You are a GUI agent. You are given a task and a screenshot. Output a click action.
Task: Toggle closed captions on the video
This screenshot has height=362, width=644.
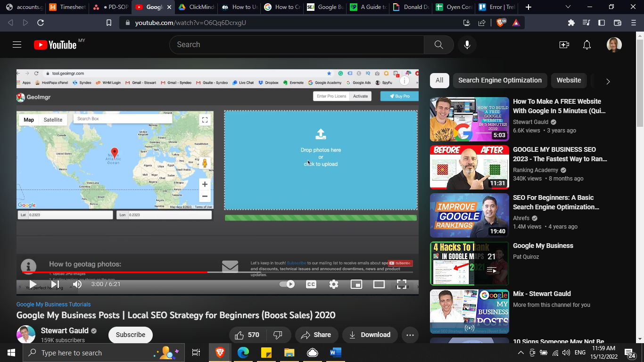pos(311,284)
